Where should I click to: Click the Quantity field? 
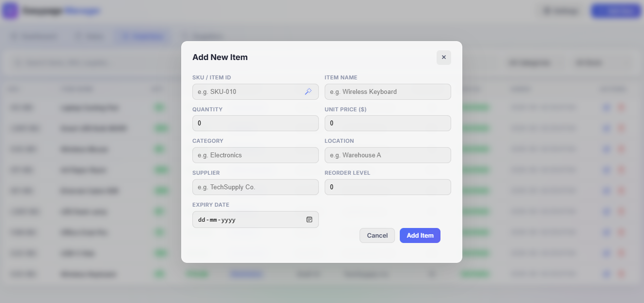(x=255, y=123)
